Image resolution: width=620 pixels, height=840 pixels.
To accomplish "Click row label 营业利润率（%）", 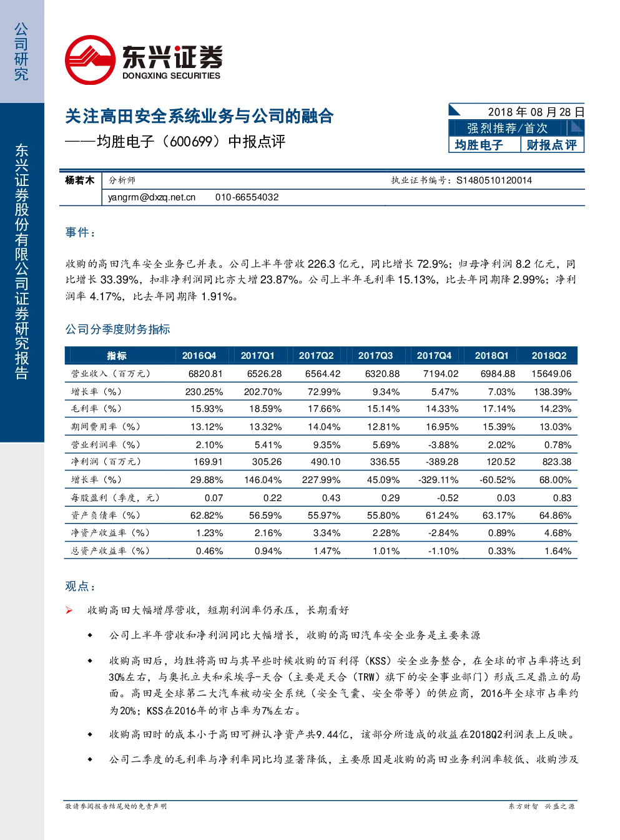I will [106, 445].
